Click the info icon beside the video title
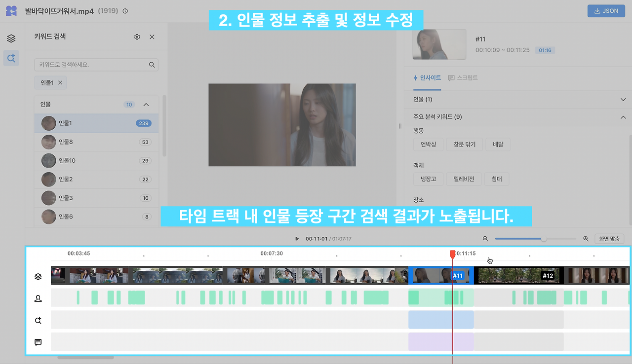The image size is (632, 364). 125,11
